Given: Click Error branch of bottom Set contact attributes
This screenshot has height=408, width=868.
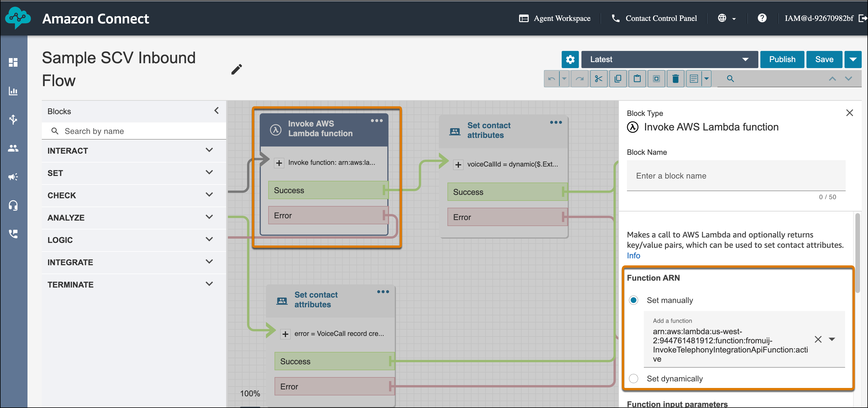Looking at the screenshot, I should (x=334, y=387).
